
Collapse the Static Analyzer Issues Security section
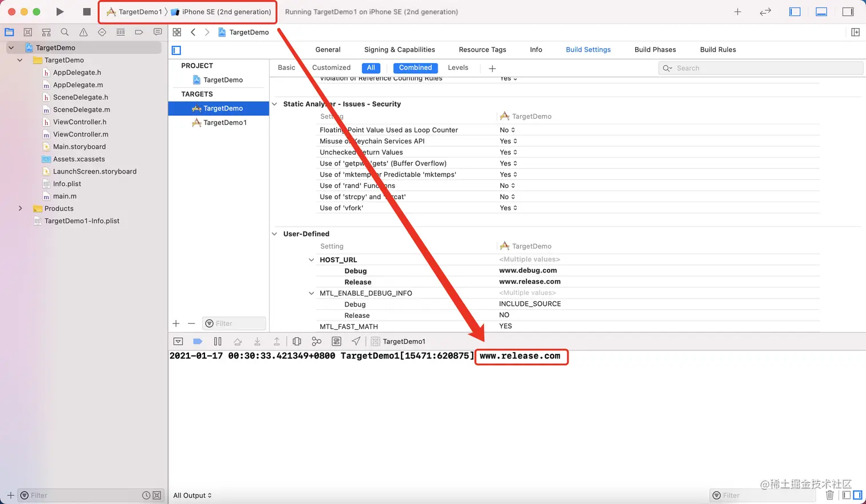point(274,104)
